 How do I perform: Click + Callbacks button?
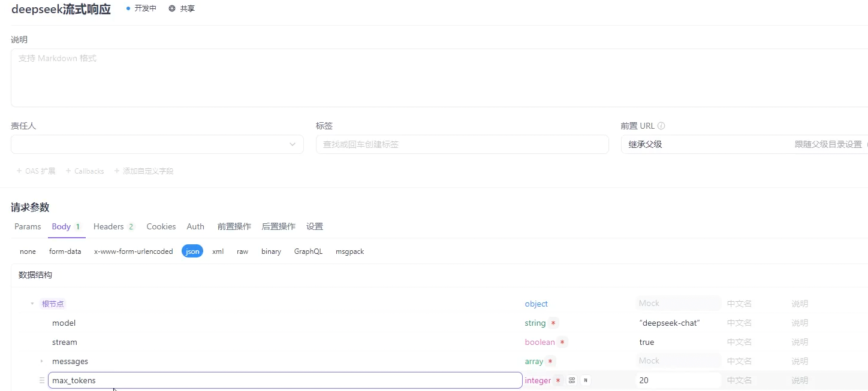(85, 171)
